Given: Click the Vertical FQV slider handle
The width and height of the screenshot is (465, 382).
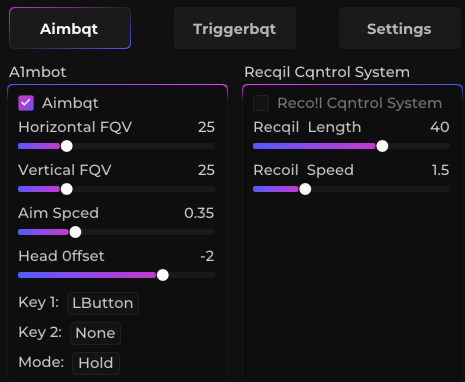Looking at the screenshot, I should pos(67,189).
